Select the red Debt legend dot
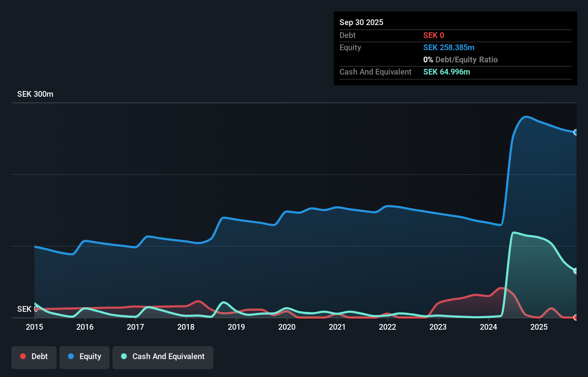Viewport: 588px width, 377px height. tap(23, 356)
